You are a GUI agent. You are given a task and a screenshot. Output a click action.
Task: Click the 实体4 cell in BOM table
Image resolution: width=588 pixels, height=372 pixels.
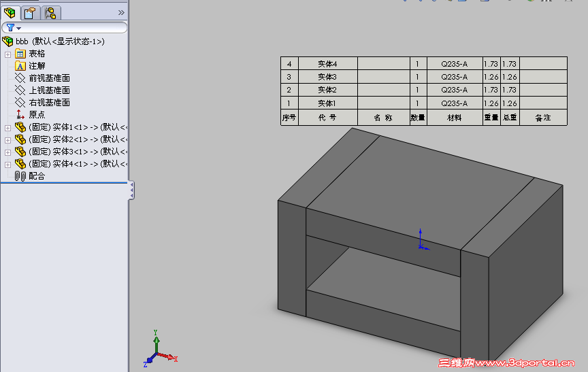click(x=328, y=64)
